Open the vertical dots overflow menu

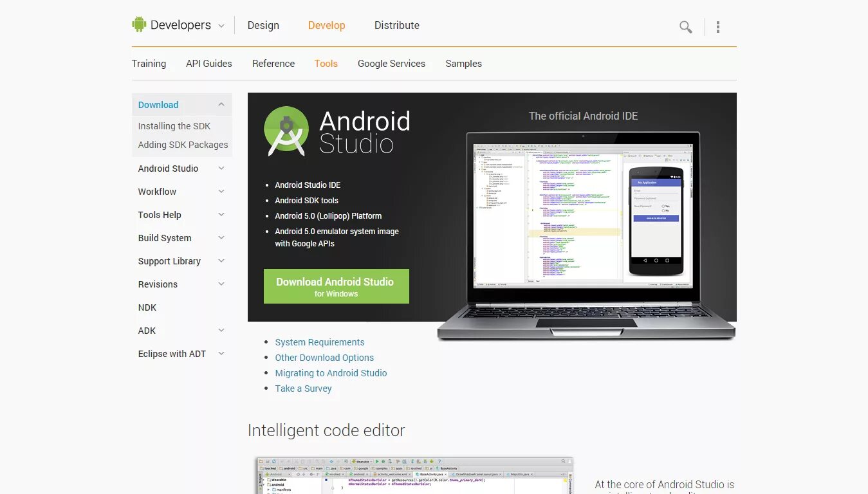click(718, 27)
